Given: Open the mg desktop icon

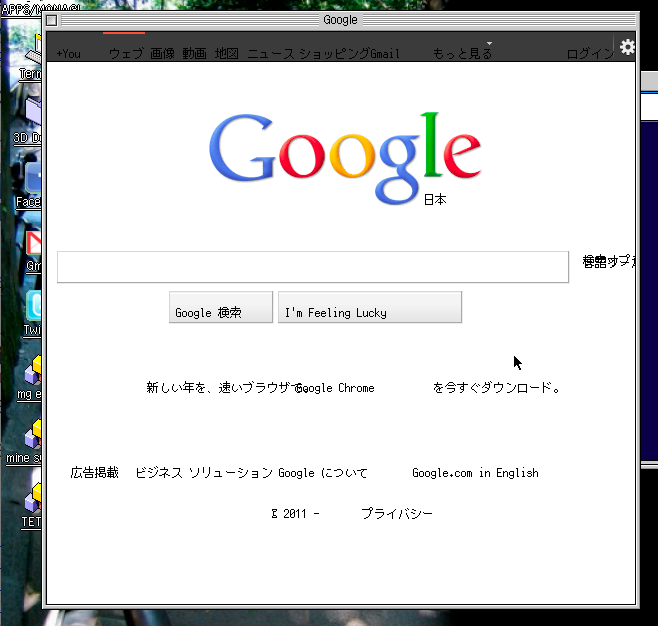Looking at the screenshot, I should [x=30, y=377].
